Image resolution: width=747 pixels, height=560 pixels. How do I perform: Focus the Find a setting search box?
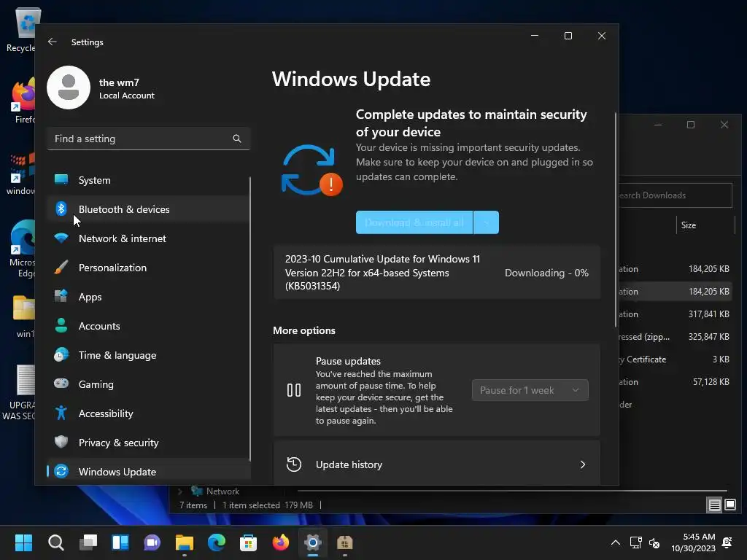point(149,139)
